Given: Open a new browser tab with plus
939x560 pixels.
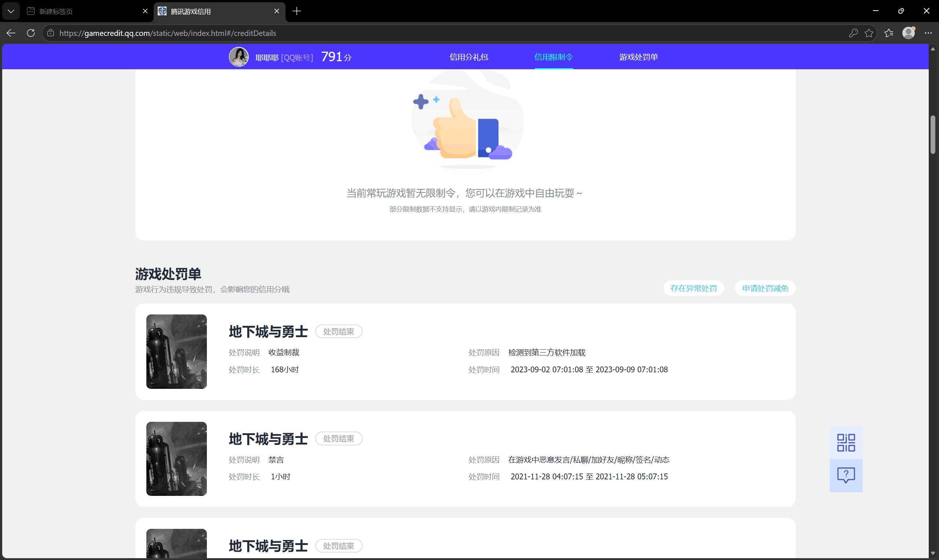Looking at the screenshot, I should [297, 11].
